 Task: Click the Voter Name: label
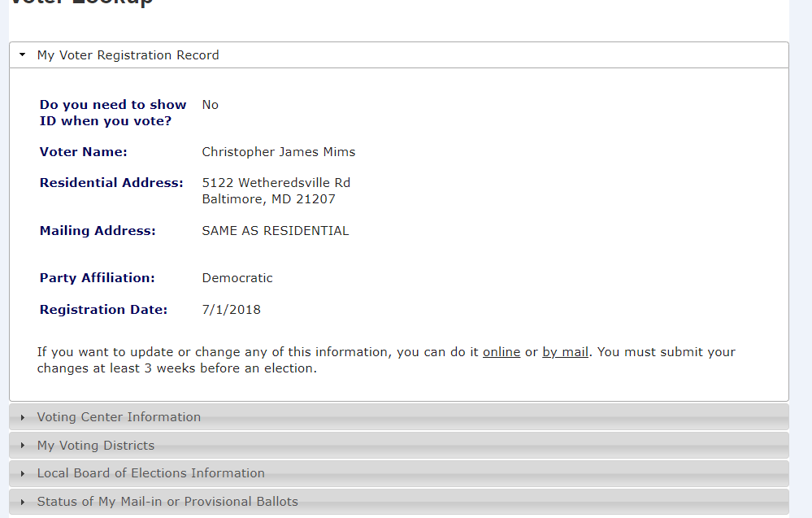click(84, 152)
